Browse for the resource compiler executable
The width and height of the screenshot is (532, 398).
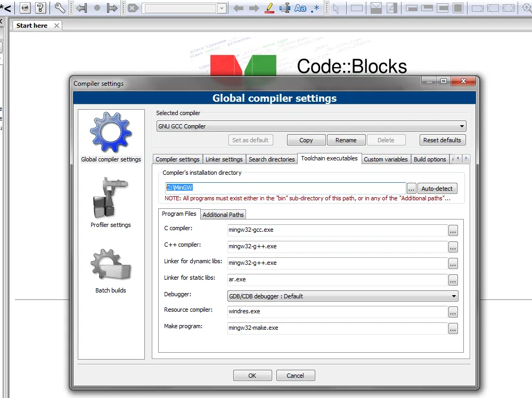453,312
